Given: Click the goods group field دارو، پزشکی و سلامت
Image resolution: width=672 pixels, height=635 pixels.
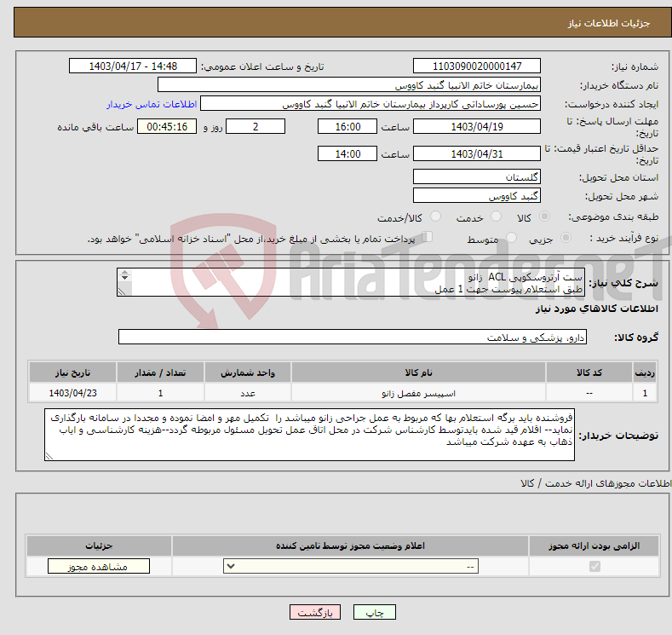Looking at the screenshot, I should tap(353, 337).
